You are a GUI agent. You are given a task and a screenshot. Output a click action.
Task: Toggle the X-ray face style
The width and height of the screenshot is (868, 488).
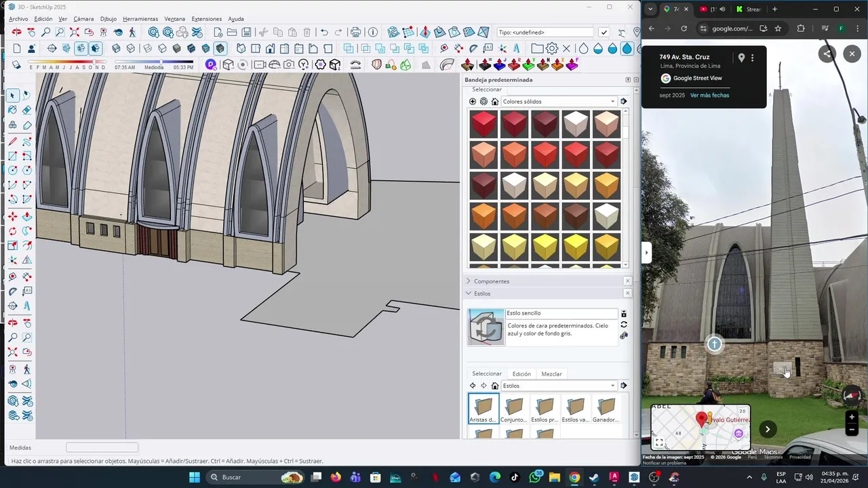(x=116, y=48)
